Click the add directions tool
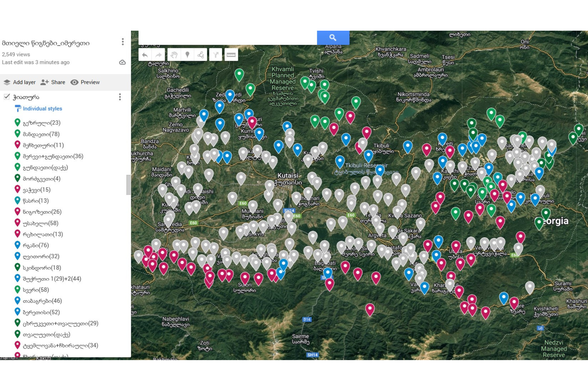Viewport: 588px width, 392px height. point(216,55)
